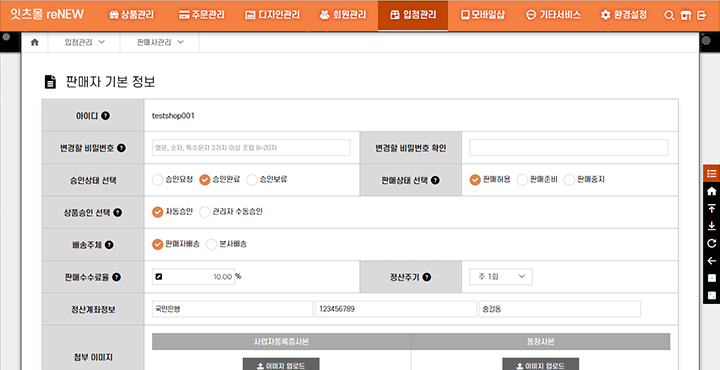The height and width of the screenshot is (370, 720).
Task: Click the help icon beside 판매상태 선택
Action: [x=435, y=180]
